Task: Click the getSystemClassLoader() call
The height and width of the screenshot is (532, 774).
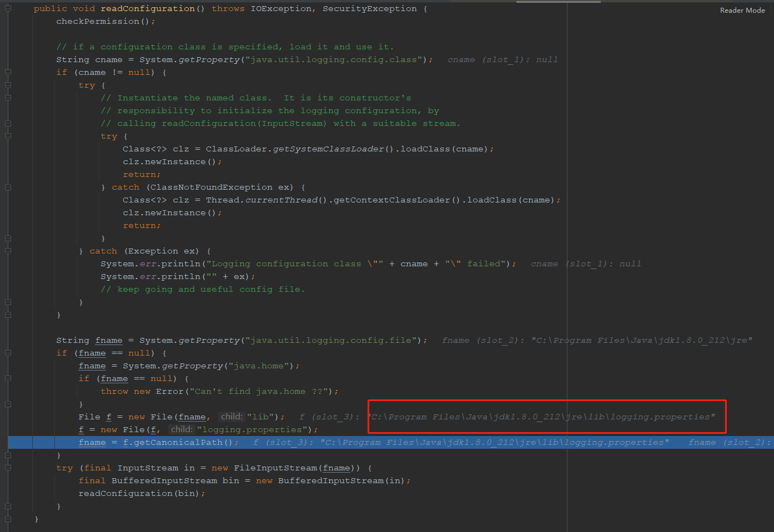Action: click(x=333, y=149)
